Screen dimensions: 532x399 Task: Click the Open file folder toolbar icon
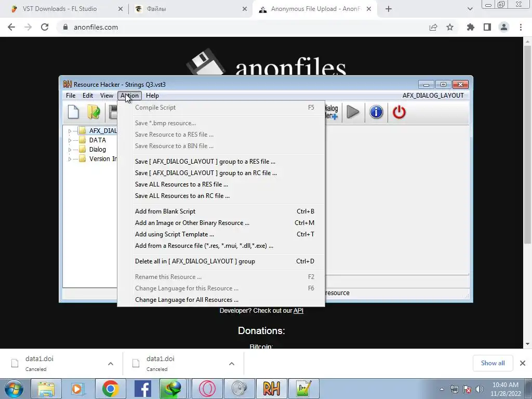[94, 112]
